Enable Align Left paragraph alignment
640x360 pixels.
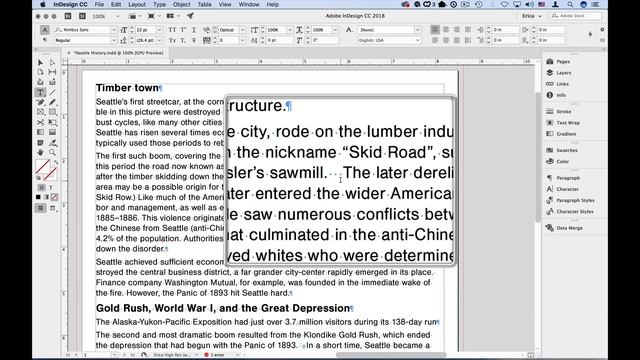point(435,29)
